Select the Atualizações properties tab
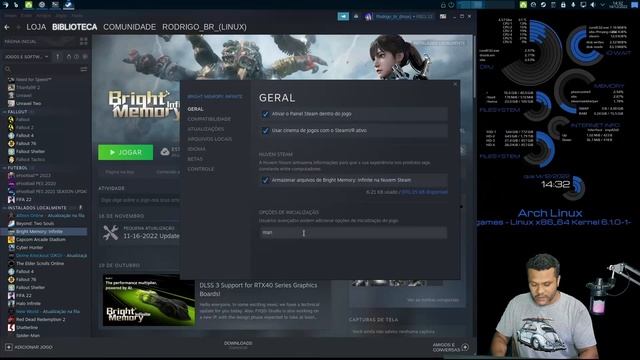Screen dimensions: 640x360 pos(206,129)
